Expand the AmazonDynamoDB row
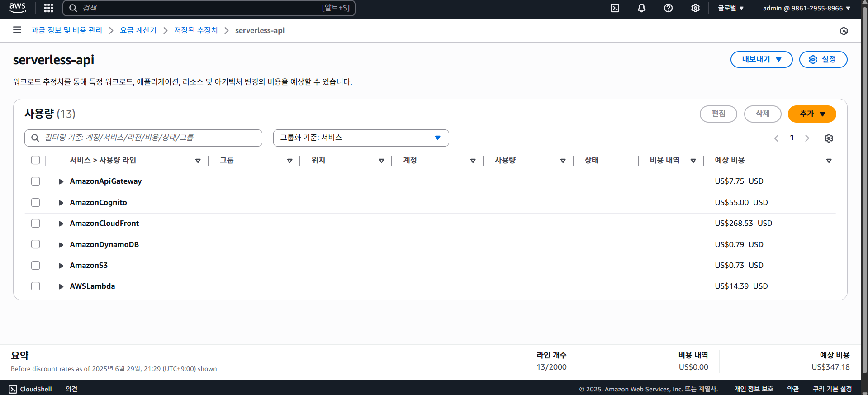This screenshot has height=395, width=868. 61,245
